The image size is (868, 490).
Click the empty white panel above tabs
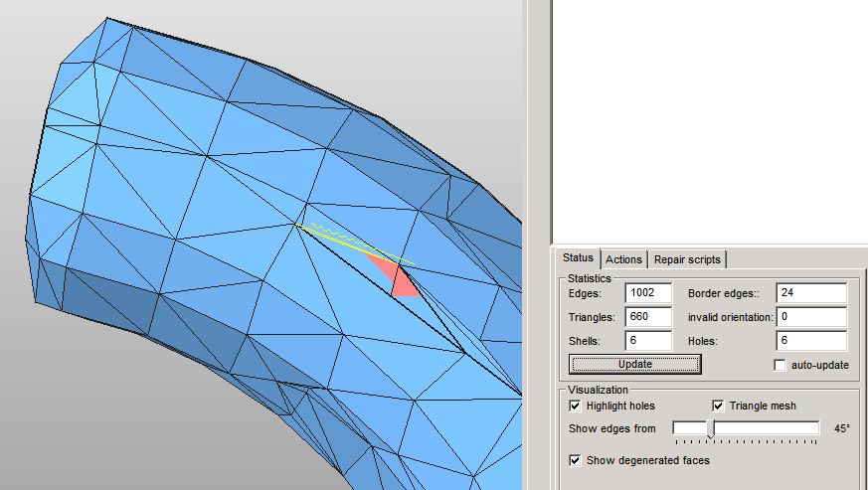pos(708,119)
